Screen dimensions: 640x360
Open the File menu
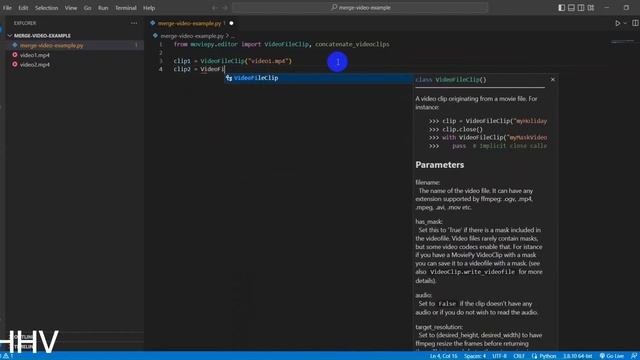pos(7,8)
